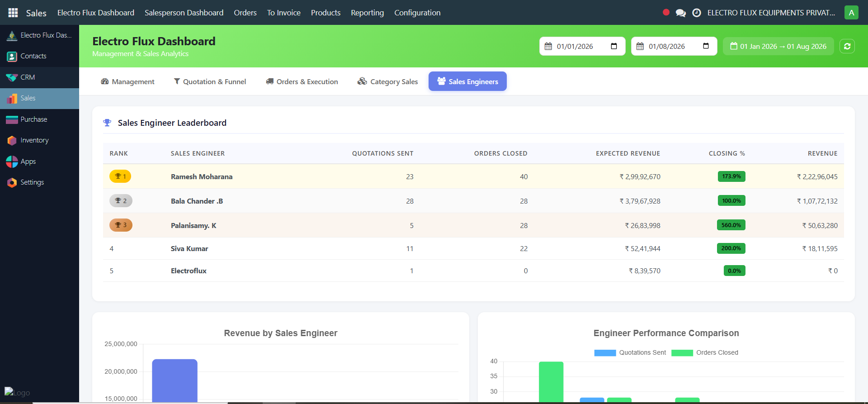This screenshot has height=404, width=868.
Task: Open start date calendar picker
Action: click(614, 46)
